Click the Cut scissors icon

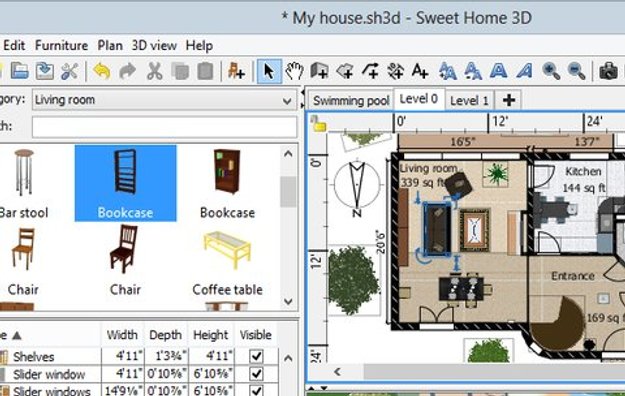(154, 71)
